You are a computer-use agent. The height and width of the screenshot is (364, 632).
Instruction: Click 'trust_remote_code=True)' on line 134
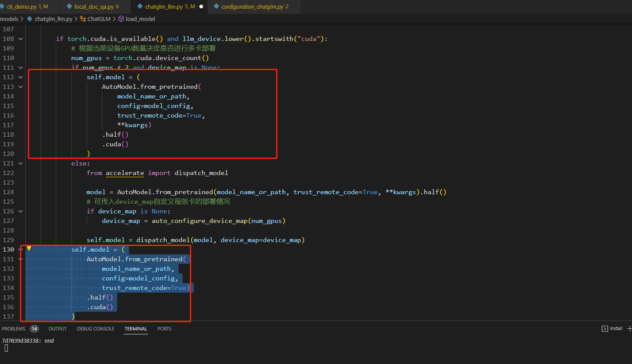click(x=145, y=288)
